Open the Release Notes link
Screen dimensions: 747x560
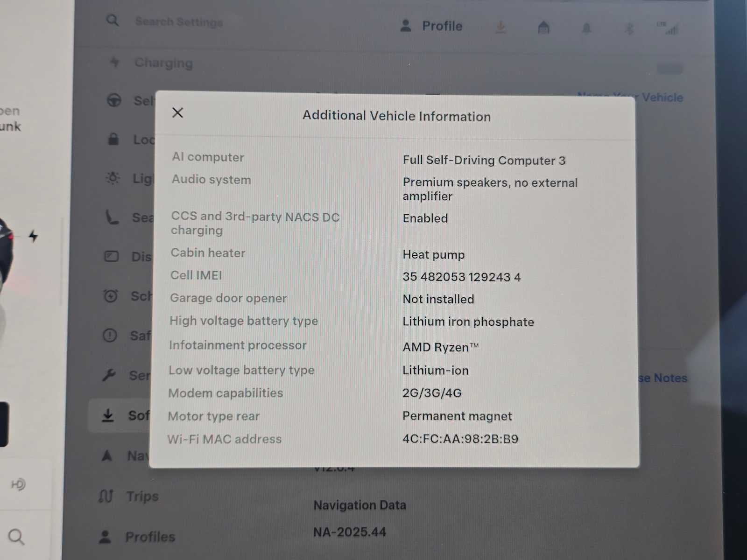[663, 378]
